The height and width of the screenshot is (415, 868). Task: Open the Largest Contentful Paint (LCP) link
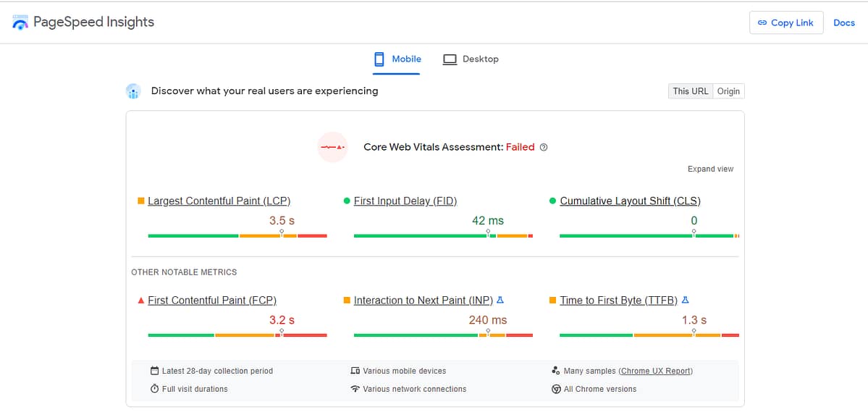pos(219,201)
